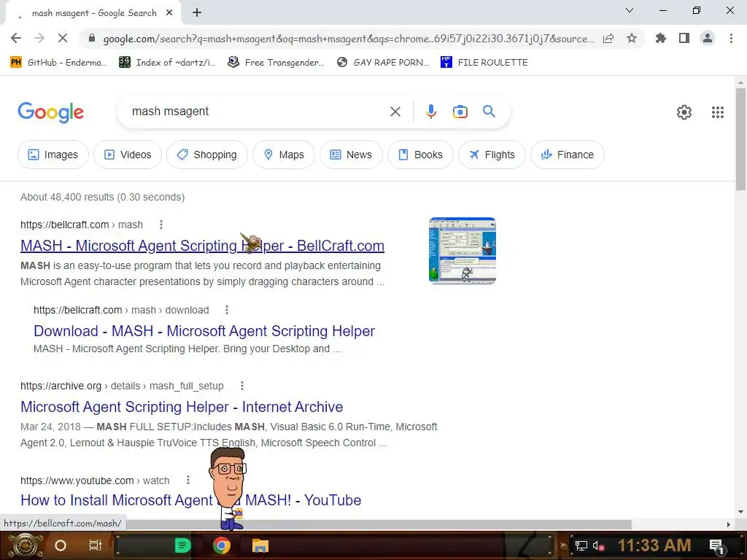Open the tab search chevron dropdown
Screen dimensions: 747x560
click(630, 10)
